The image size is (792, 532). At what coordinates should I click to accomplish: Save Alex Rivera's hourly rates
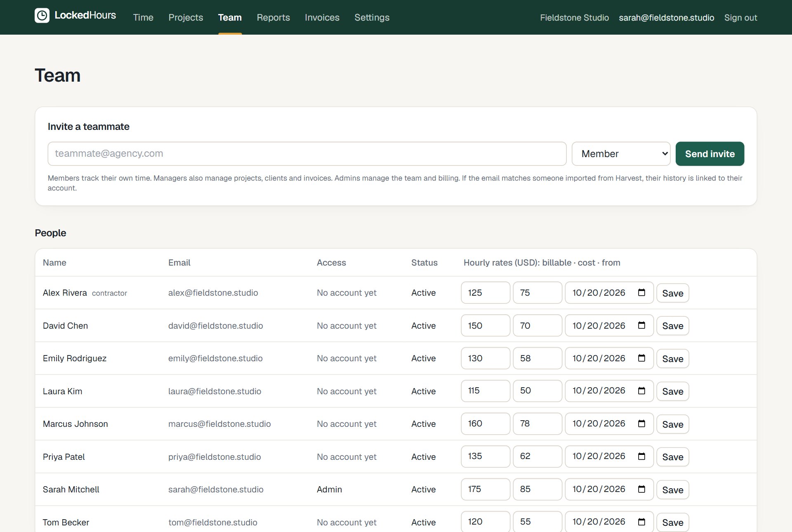pos(673,293)
